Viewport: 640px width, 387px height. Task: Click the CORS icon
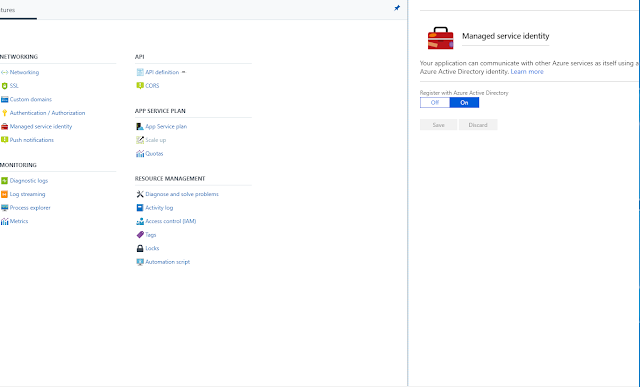coord(140,86)
